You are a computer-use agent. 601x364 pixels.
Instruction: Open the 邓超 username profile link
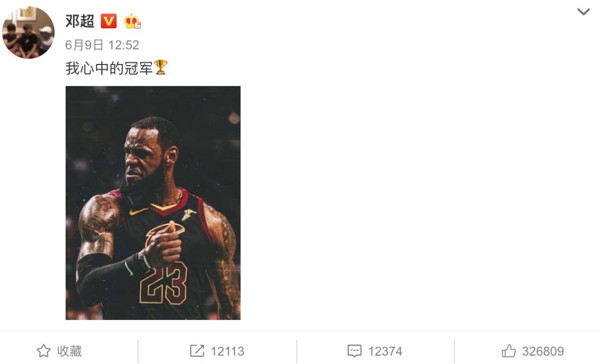(x=80, y=21)
